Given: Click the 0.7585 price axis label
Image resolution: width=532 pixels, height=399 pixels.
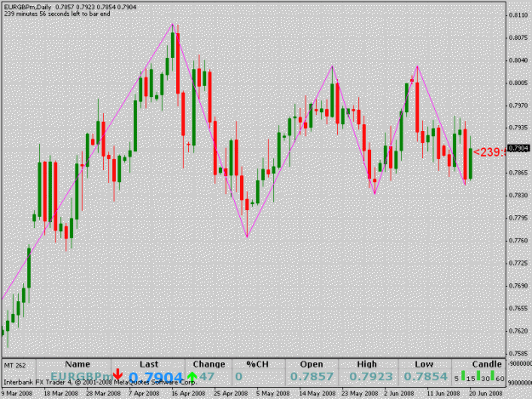Looking at the screenshot, I should coord(518,353).
